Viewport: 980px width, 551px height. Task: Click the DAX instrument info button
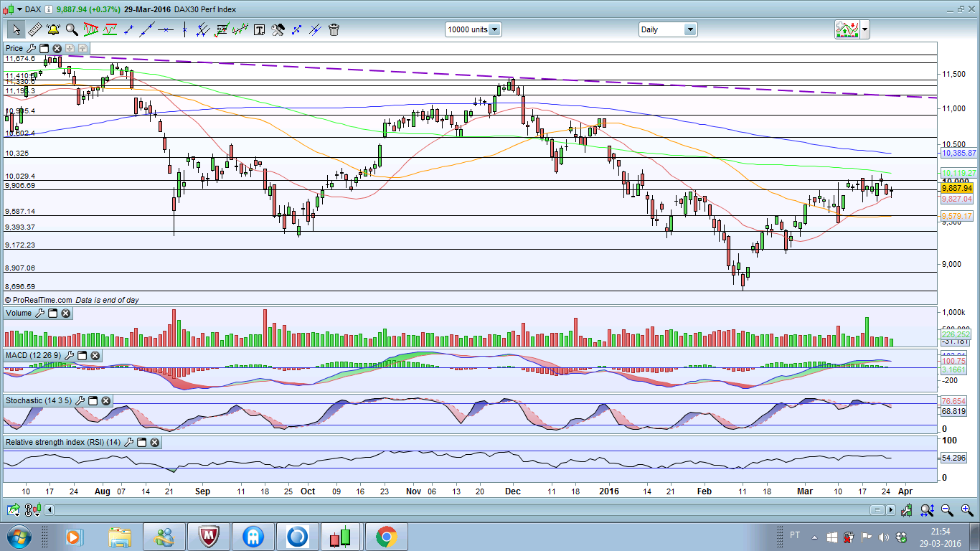pos(48,9)
